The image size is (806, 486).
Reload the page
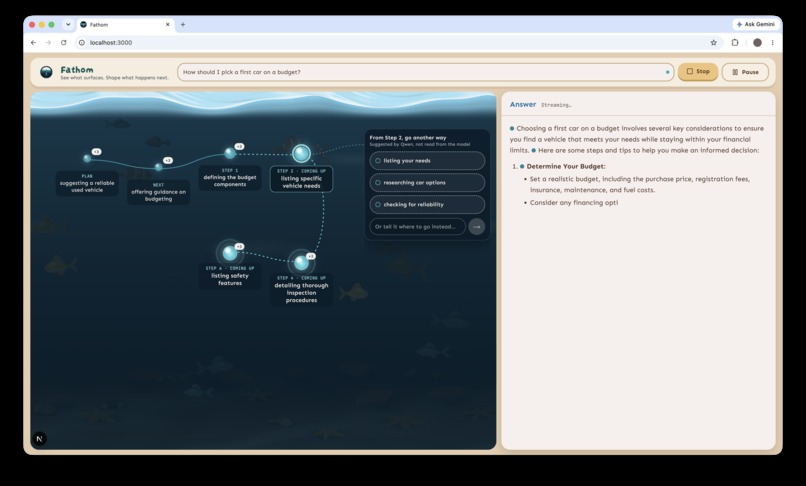point(64,43)
